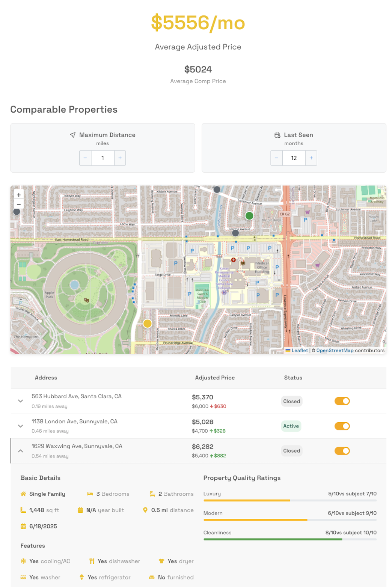Click the location pin icon beside 0.5 mi distance

pyautogui.click(x=146, y=510)
